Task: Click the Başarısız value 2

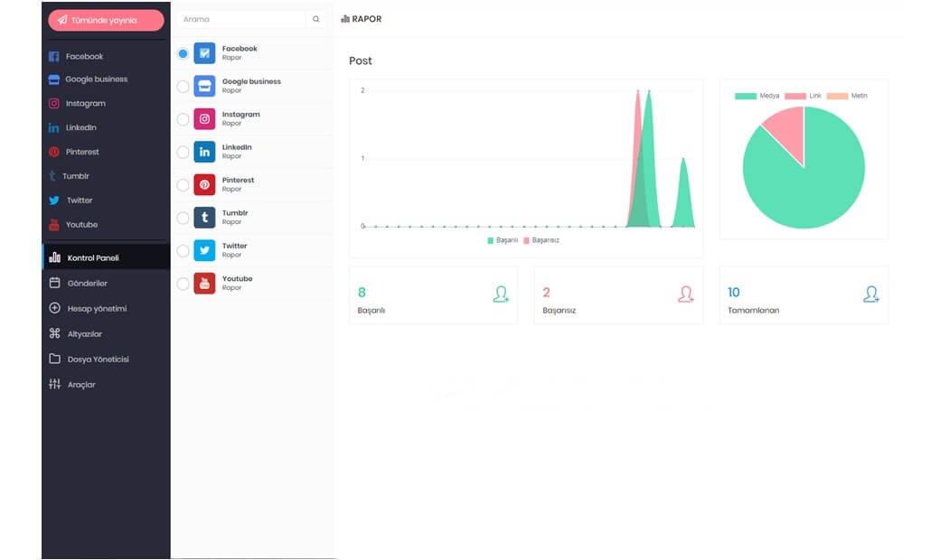Action: [x=547, y=293]
